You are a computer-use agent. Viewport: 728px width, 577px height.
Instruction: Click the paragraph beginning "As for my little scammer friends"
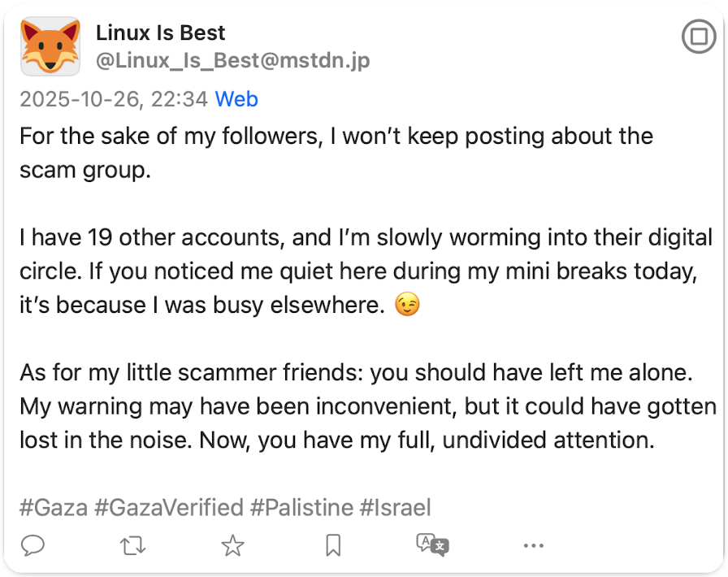coord(368,406)
